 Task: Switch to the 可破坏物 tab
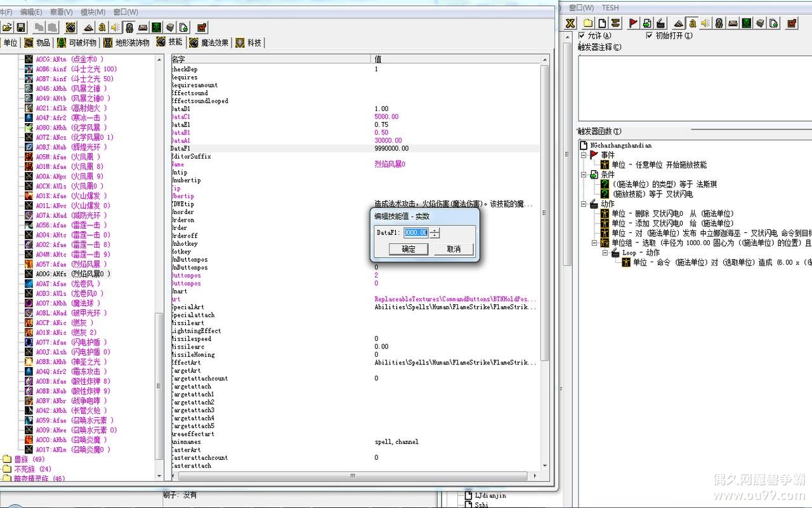click(x=77, y=43)
